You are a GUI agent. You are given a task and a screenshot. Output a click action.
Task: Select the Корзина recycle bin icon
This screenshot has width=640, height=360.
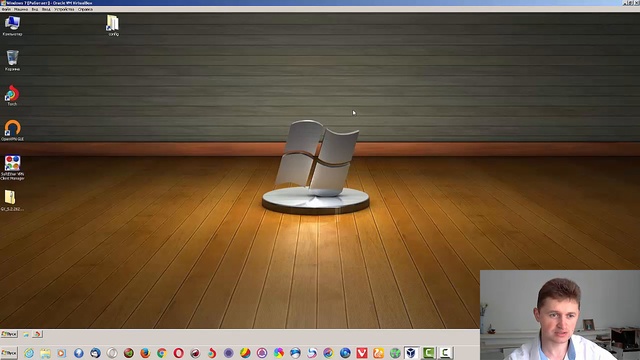coord(12,60)
